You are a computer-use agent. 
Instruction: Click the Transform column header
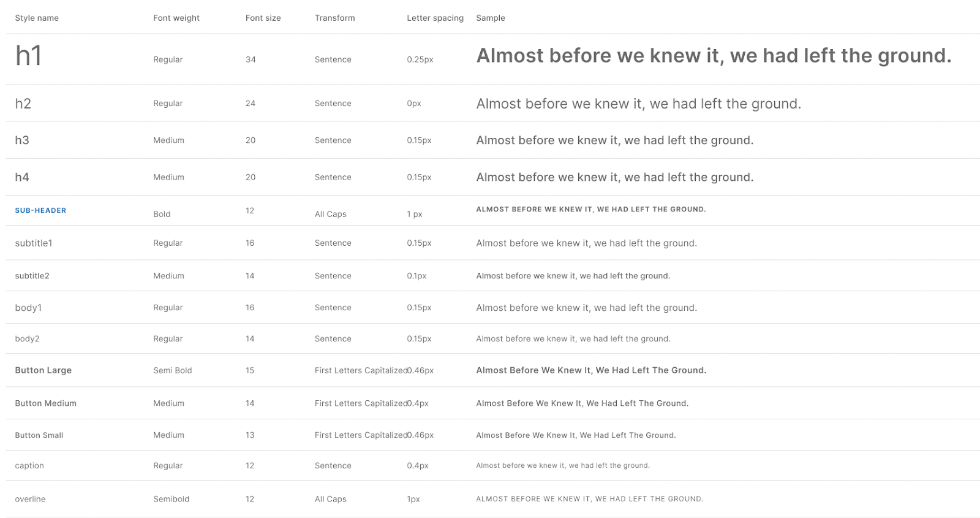334,18
